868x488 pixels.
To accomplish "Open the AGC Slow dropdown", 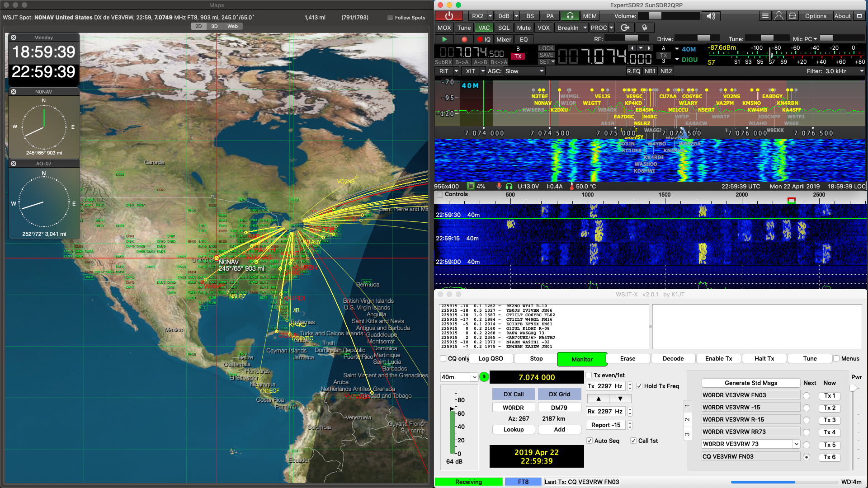I will [524, 71].
